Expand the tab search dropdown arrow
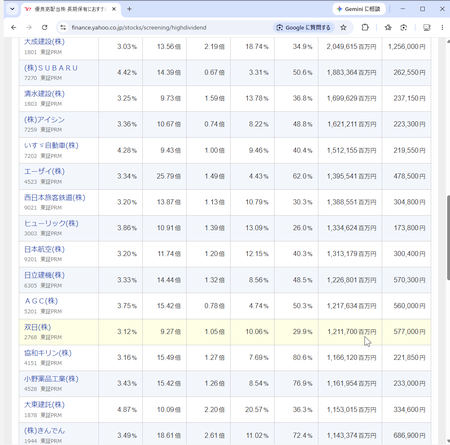The height and width of the screenshot is (445, 450). 12,9
